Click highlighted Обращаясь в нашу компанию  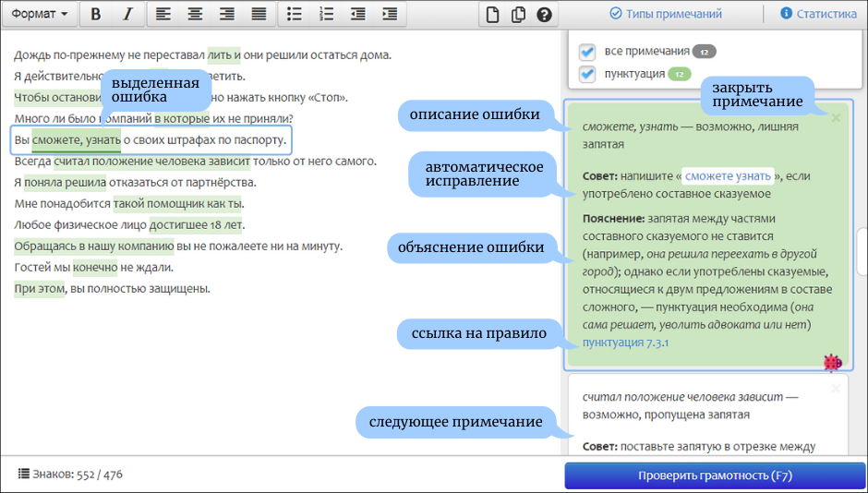point(94,246)
